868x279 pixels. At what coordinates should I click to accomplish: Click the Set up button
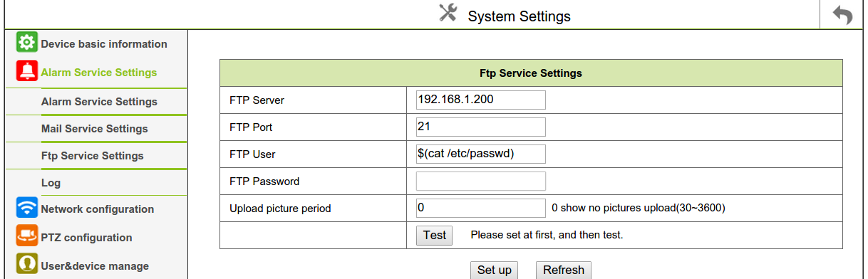pyautogui.click(x=494, y=270)
